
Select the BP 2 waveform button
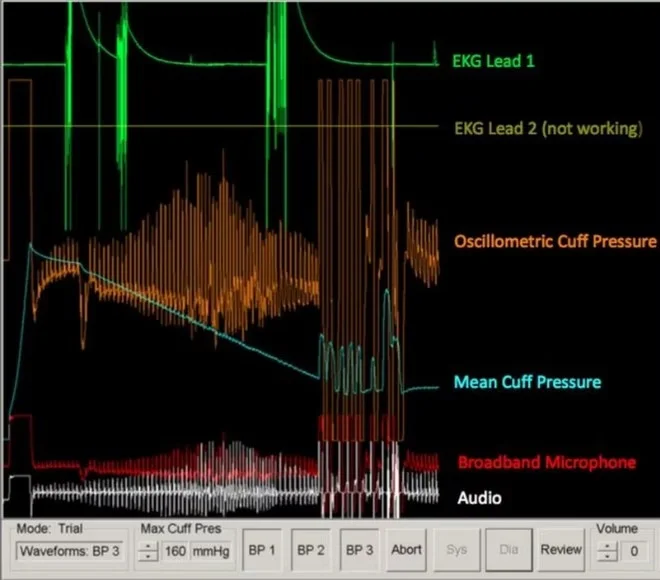pyautogui.click(x=310, y=550)
